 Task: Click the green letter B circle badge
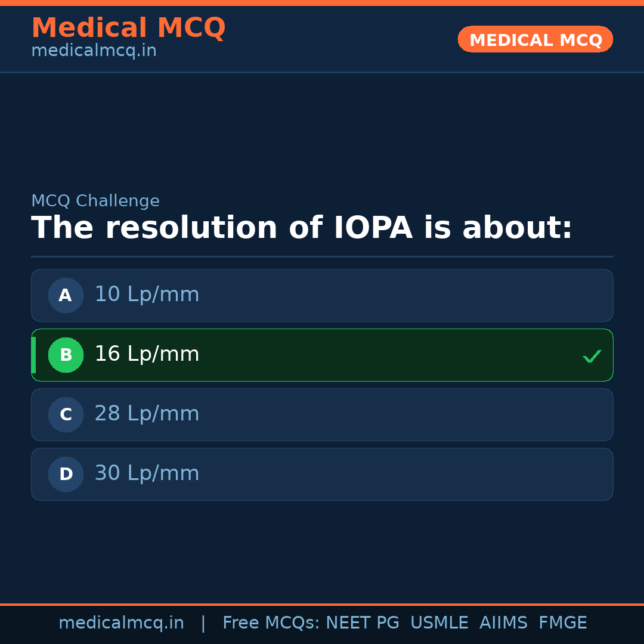pos(66,355)
